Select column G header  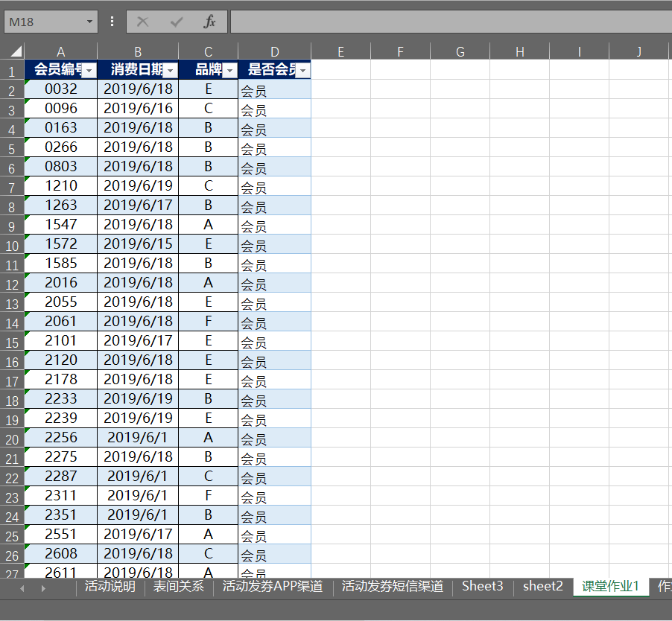(x=460, y=52)
